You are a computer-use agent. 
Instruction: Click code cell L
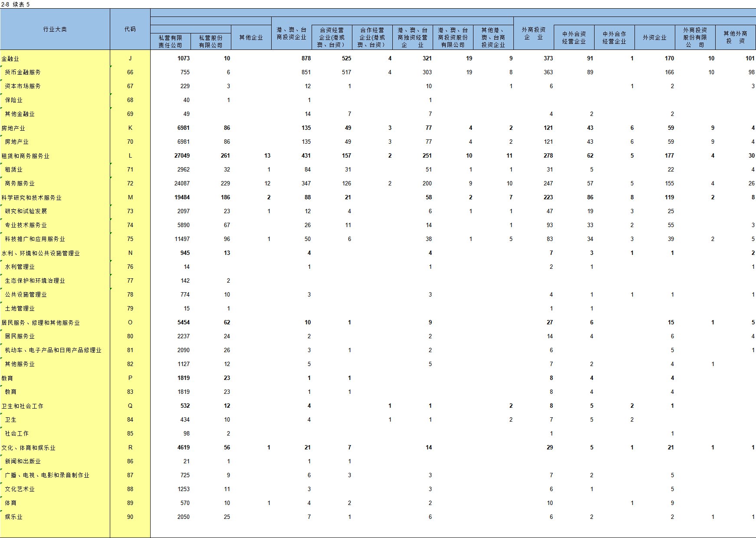point(130,155)
